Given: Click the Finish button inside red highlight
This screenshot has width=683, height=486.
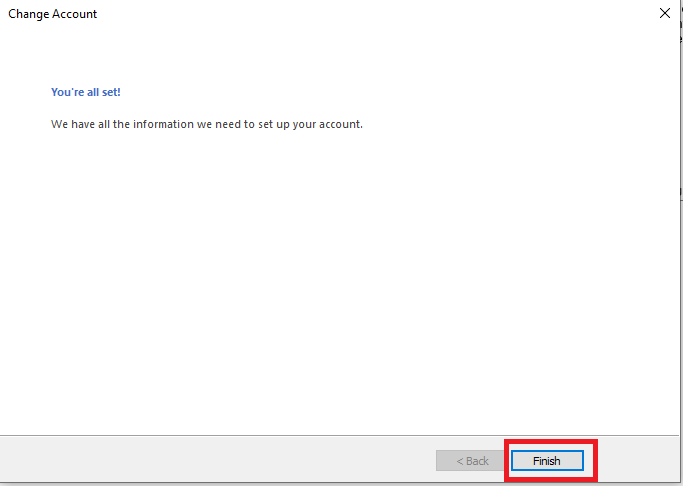Looking at the screenshot, I should [x=547, y=461].
